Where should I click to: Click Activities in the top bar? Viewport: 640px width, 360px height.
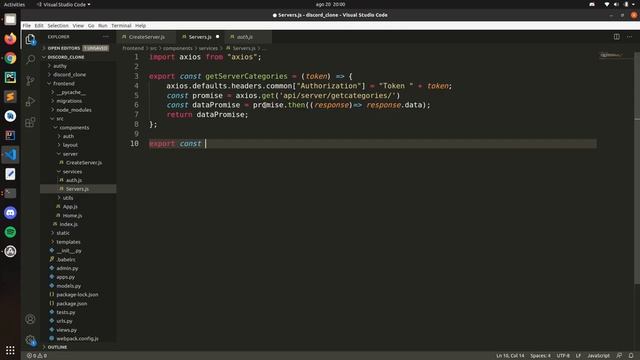click(14, 4)
